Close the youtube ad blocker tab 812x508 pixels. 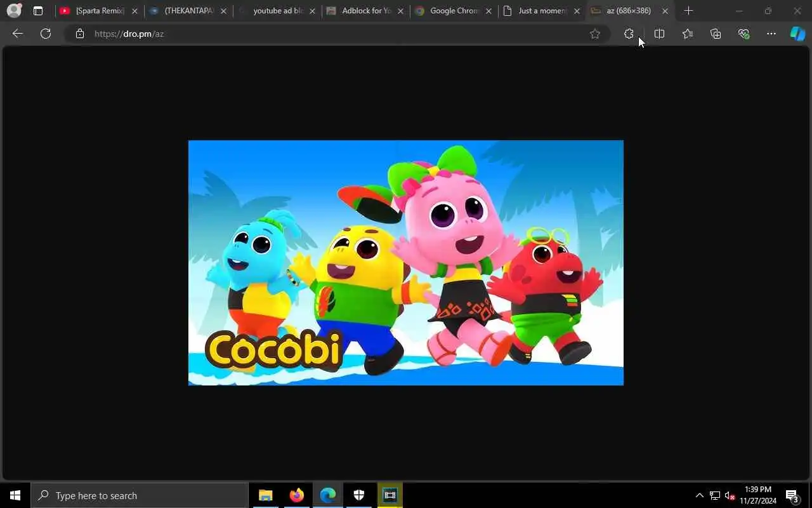click(312, 11)
